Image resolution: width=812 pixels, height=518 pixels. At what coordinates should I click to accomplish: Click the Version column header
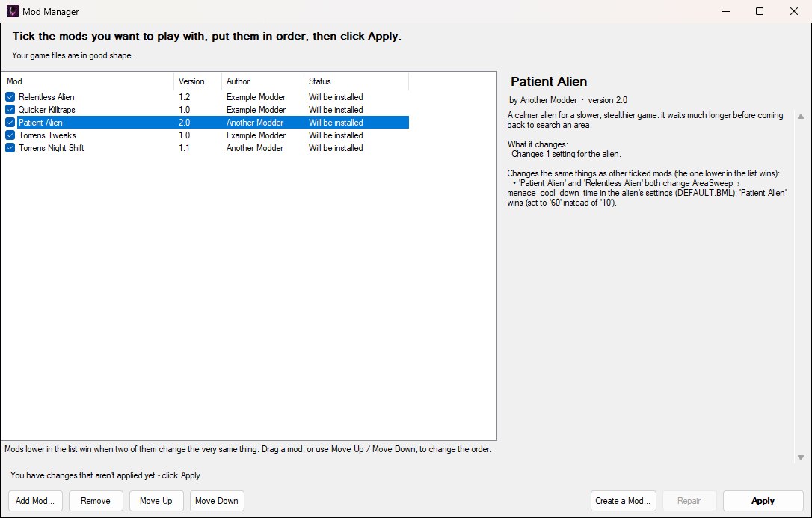(x=198, y=81)
